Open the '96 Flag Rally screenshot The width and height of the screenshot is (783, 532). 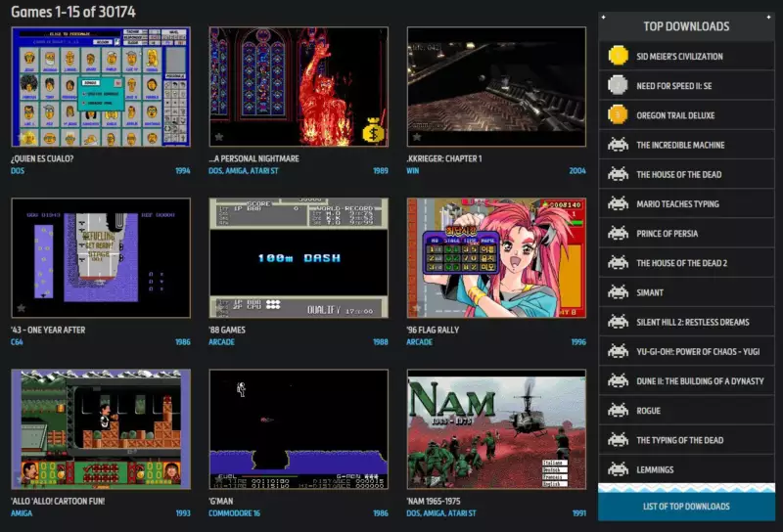496,258
